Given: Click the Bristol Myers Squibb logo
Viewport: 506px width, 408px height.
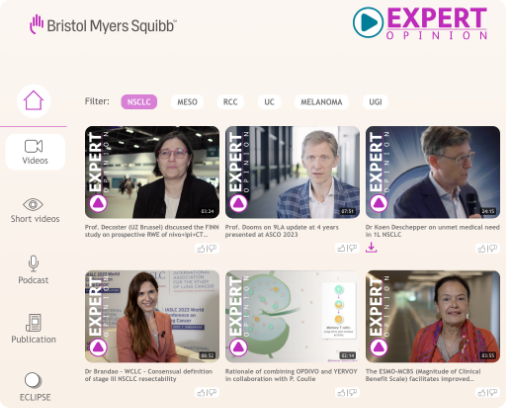Looking at the screenshot, I should [103, 25].
